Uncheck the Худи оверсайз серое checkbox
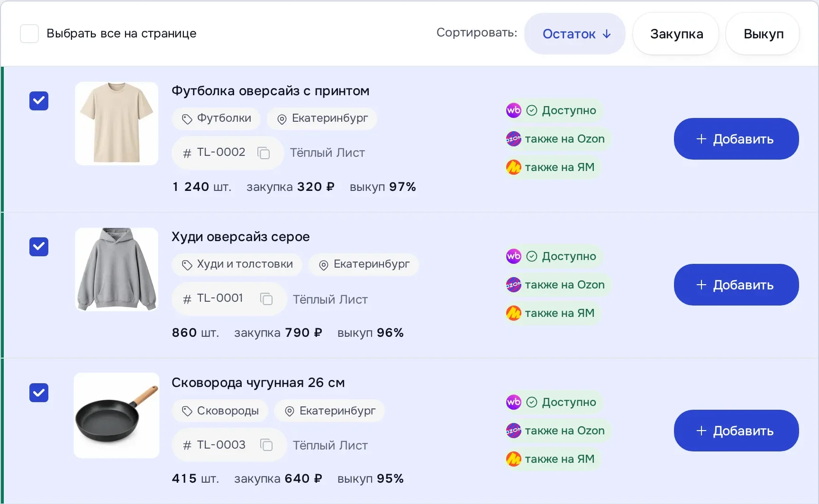This screenshot has height=504, width=819. pos(39,247)
